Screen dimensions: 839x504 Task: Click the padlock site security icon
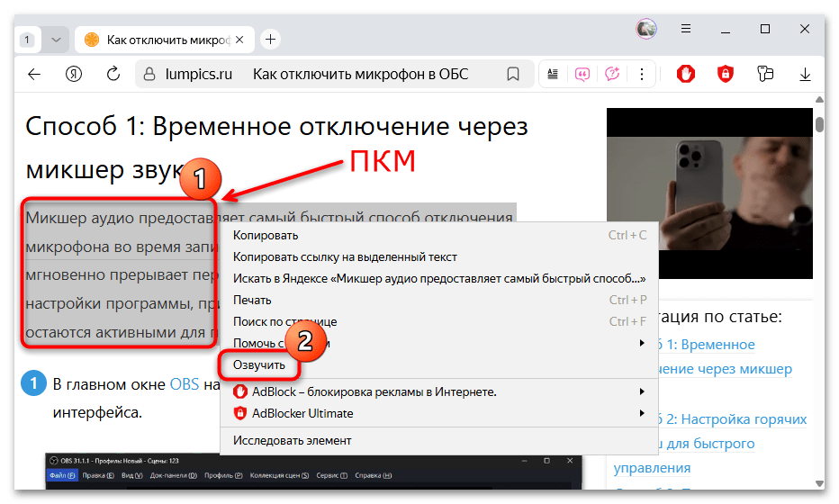pyautogui.click(x=149, y=74)
